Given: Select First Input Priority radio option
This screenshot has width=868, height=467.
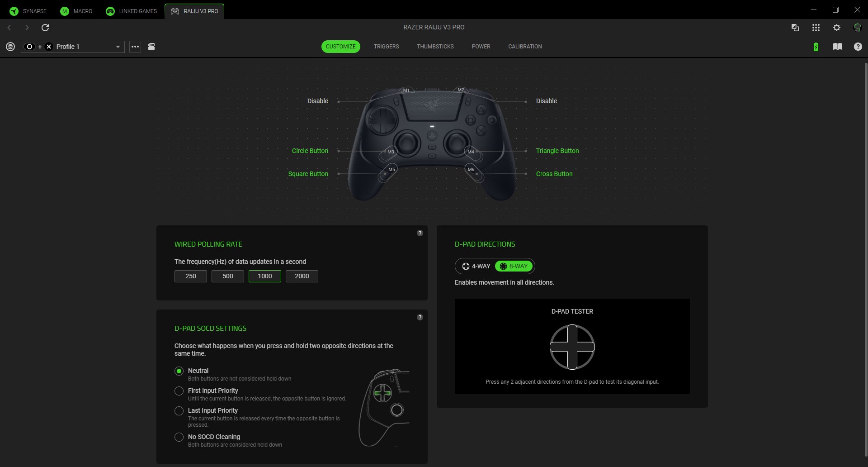Looking at the screenshot, I should pyautogui.click(x=179, y=391).
